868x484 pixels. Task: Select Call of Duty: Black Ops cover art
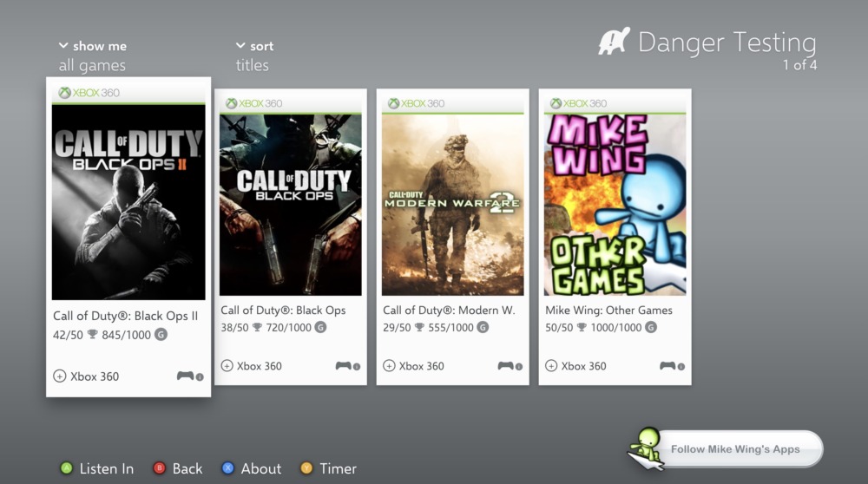click(291, 205)
